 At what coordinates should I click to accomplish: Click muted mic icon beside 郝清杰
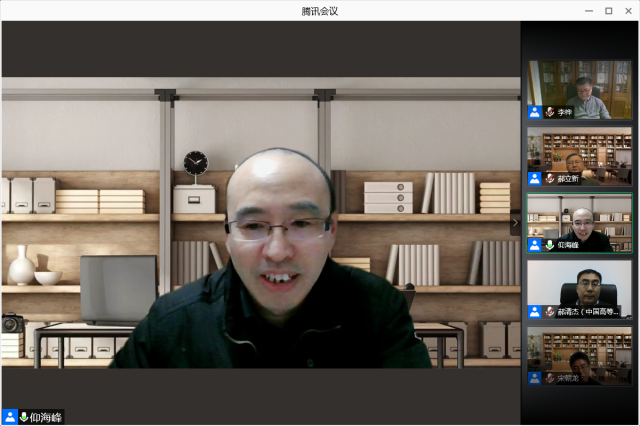[x=549, y=312]
